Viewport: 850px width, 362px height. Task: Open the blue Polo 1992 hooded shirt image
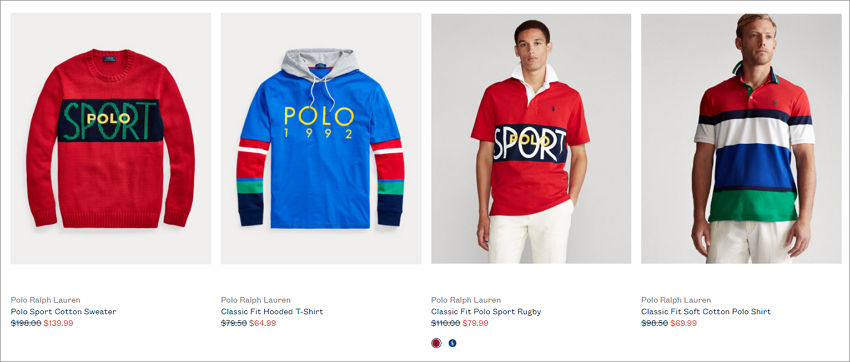point(321,139)
